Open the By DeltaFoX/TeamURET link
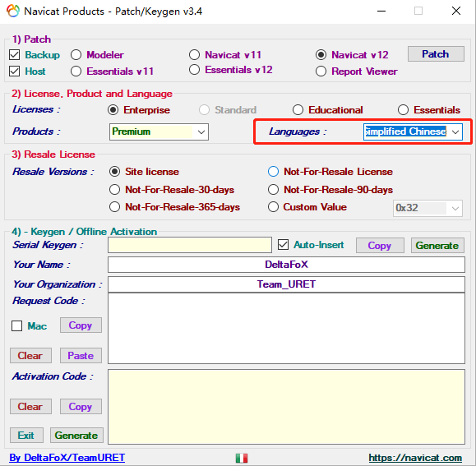This screenshot has width=476, height=466. tap(67, 458)
